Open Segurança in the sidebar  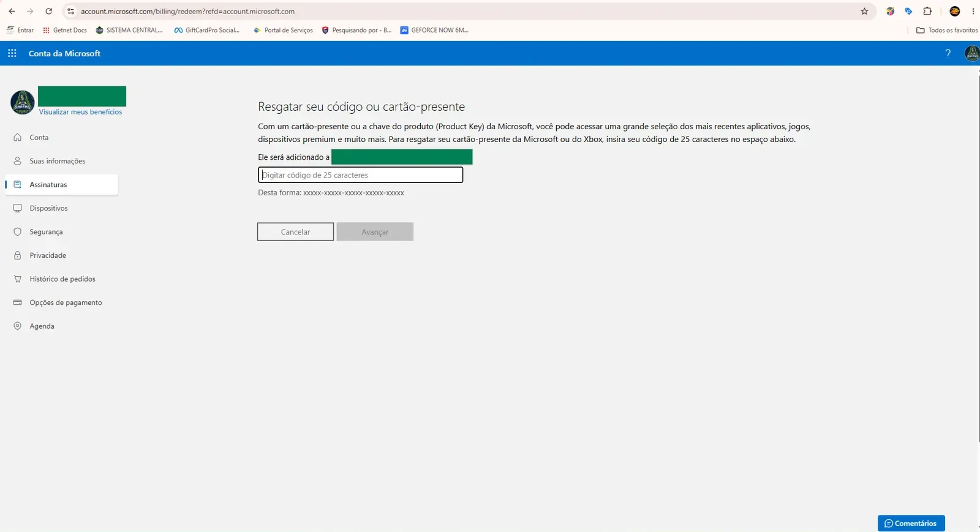(61, 231)
